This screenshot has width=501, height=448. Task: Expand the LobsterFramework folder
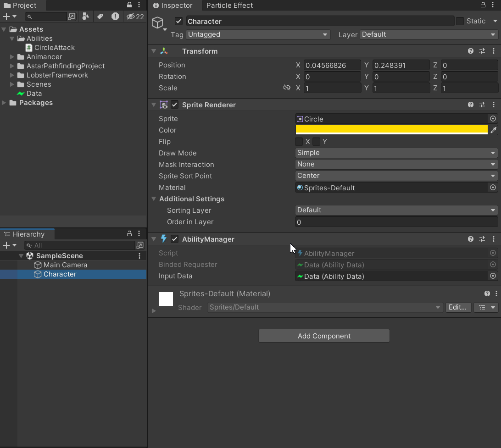(x=12, y=75)
